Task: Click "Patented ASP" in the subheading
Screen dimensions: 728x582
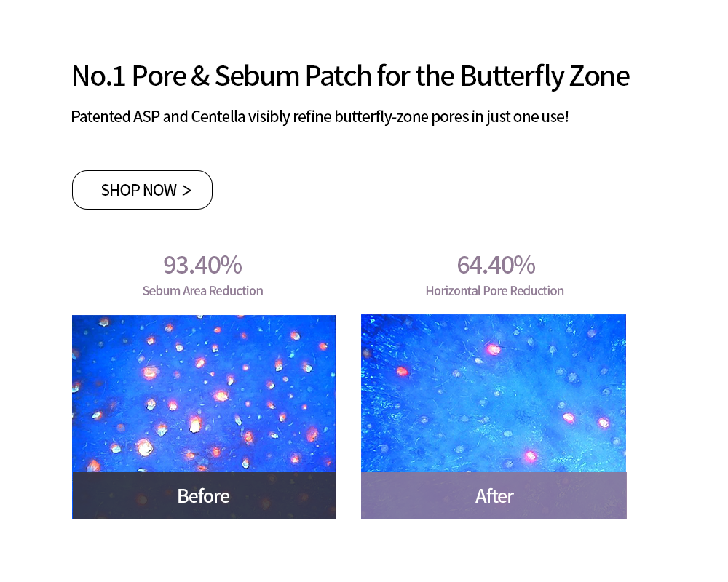Action: click(115, 116)
